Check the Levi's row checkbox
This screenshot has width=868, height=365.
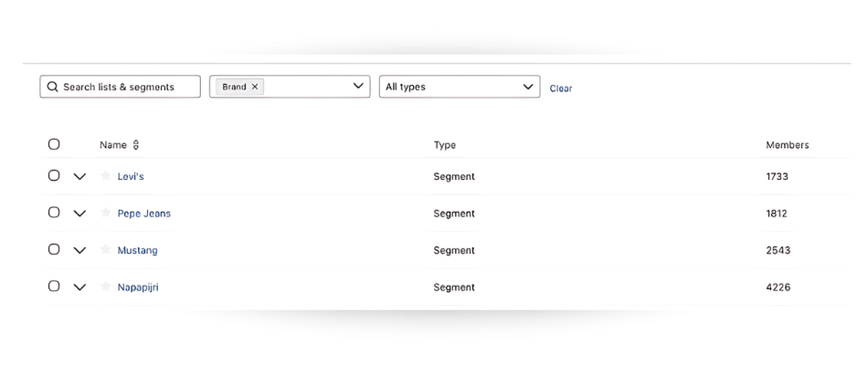(x=54, y=175)
